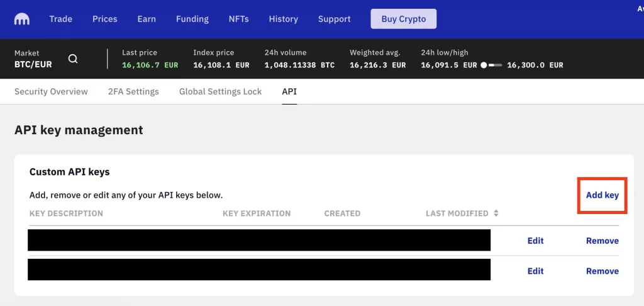
Task: Remove the second API key
Action: [x=602, y=271]
